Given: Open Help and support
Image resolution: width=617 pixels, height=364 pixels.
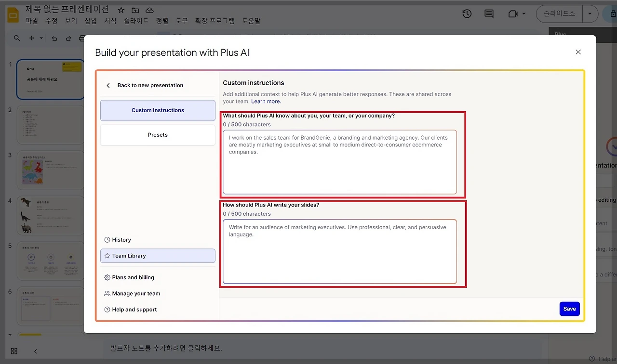Looking at the screenshot, I should click(131, 310).
